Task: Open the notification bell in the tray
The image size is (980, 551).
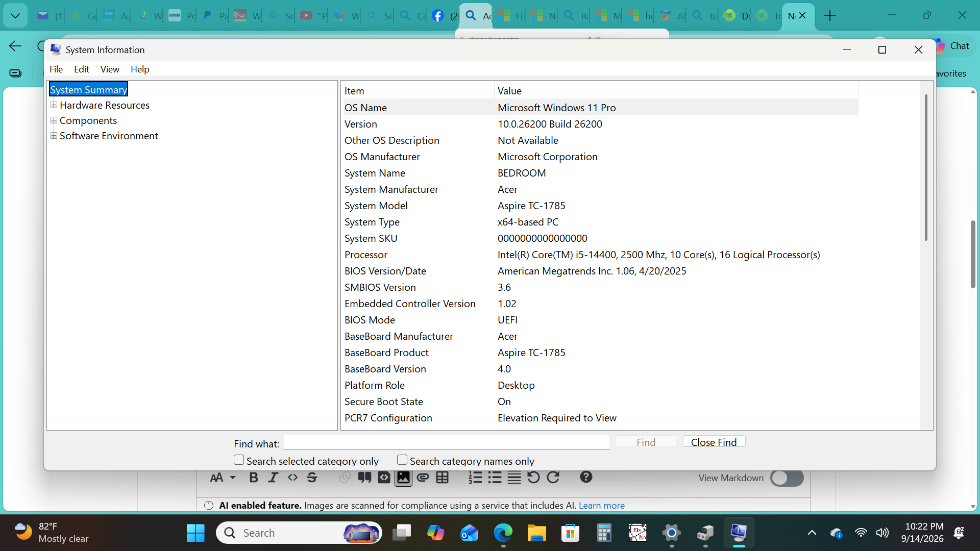Action: coord(959,533)
